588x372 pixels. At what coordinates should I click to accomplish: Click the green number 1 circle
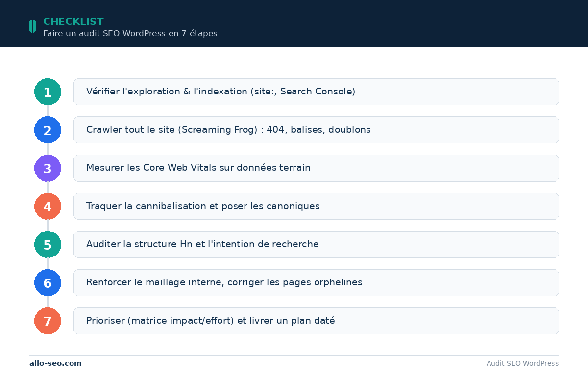[x=48, y=92]
